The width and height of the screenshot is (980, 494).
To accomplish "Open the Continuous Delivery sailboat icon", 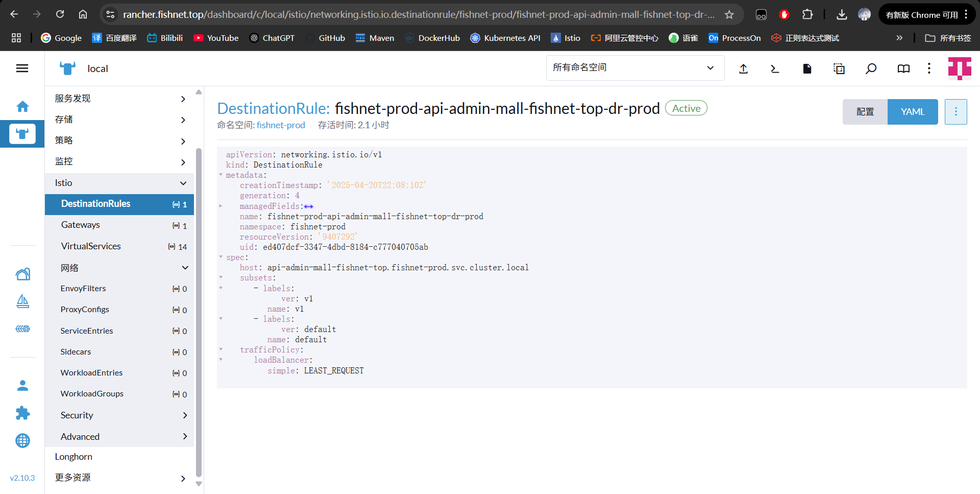I will 22,301.
